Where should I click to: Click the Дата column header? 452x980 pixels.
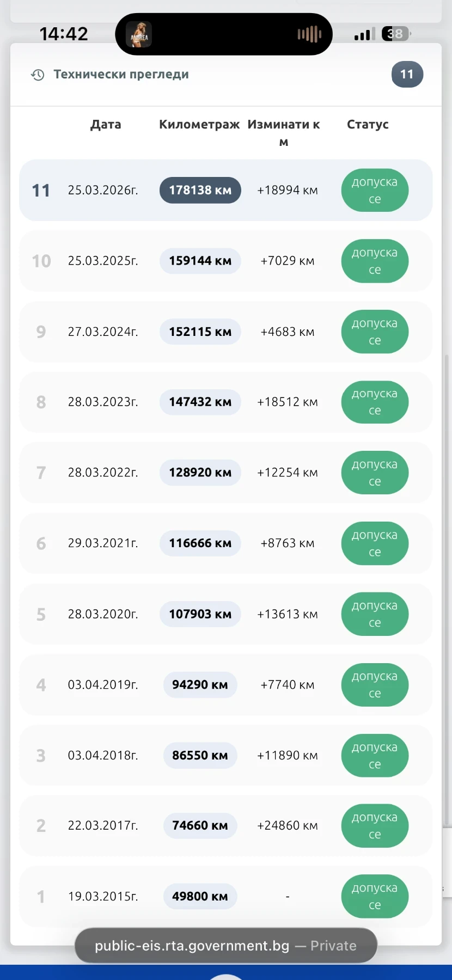[106, 125]
